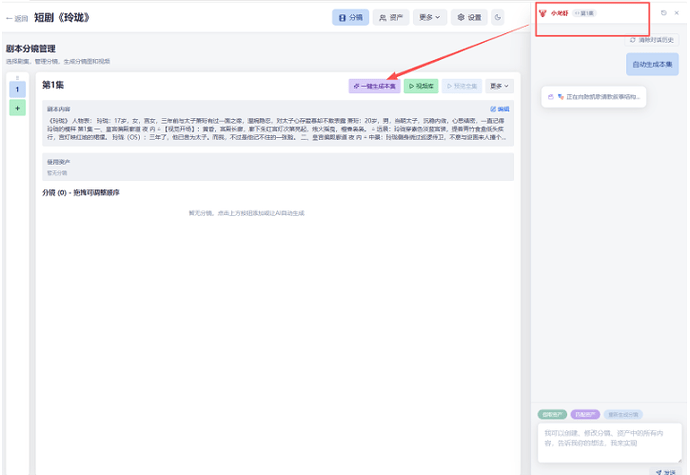
Task: Select episode 1 in the sidebar
Action: (17, 89)
